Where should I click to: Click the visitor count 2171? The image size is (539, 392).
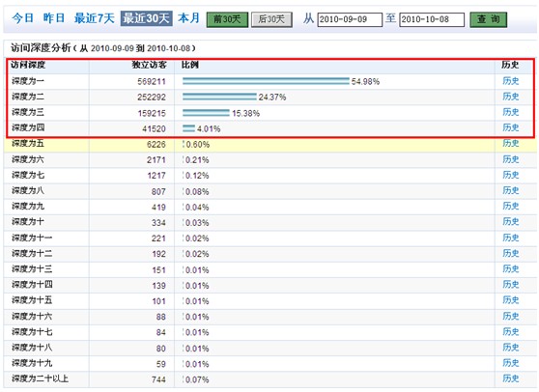156,160
